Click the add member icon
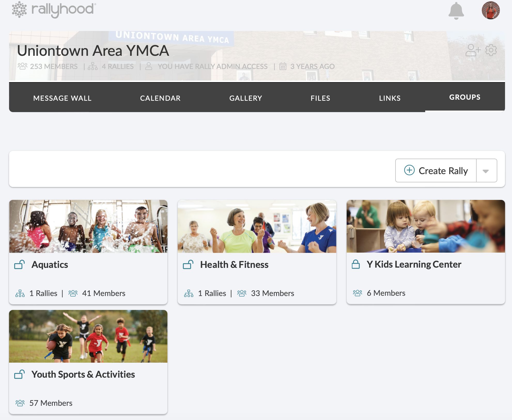Image resolution: width=512 pixels, height=420 pixels. point(472,50)
